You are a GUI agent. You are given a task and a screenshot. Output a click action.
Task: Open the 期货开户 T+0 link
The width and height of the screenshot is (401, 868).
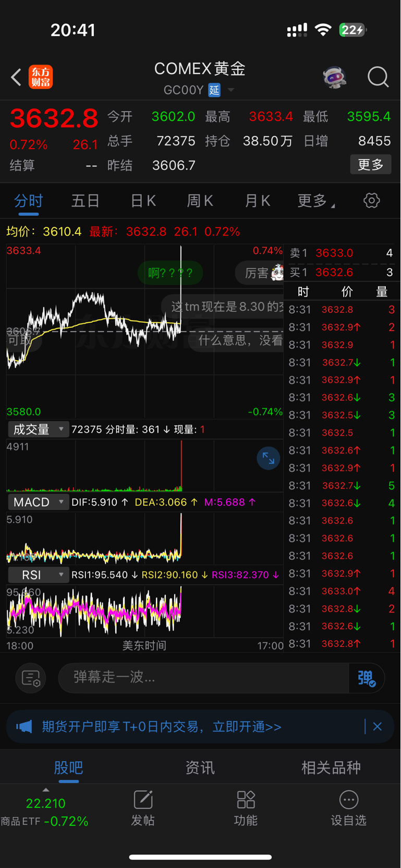pyautogui.click(x=162, y=727)
